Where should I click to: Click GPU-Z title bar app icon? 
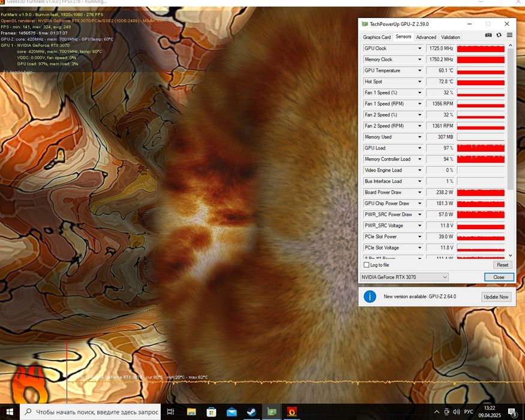point(365,24)
